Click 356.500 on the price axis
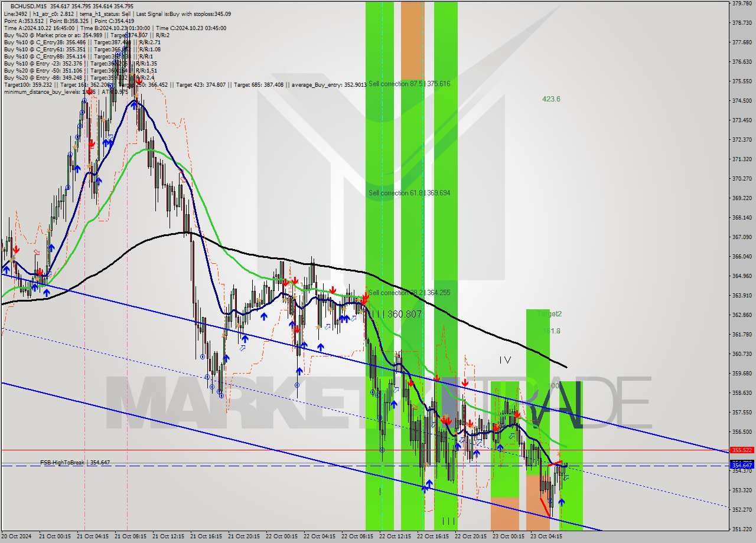This screenshot has height=543, width=756. 742,431
